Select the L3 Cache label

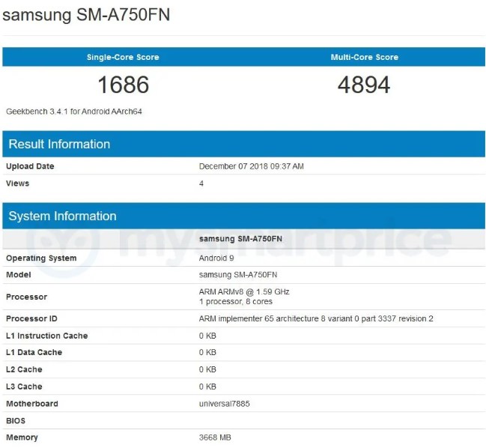[24, 387]
